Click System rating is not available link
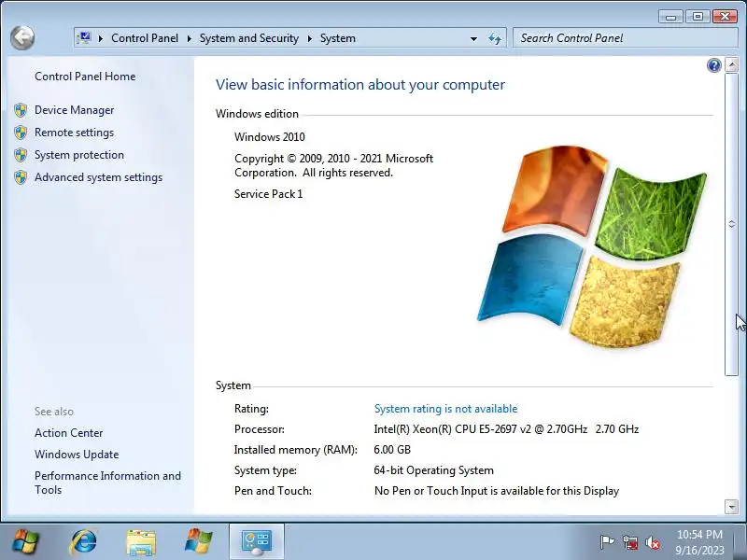The height and width of the screenshot is (560, 747). (446, 409)
